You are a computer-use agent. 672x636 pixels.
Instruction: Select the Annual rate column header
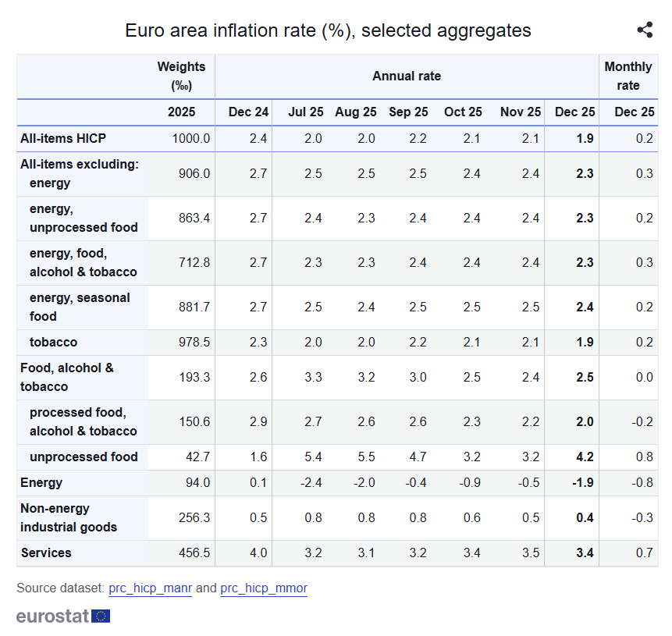pyautogui.click(x=407, y=76)
